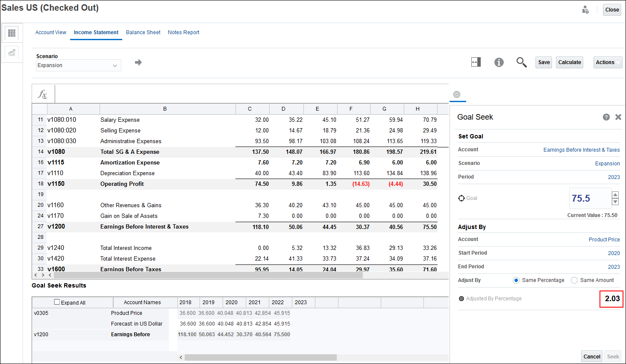Select the Same Amount radio button
This screenshot has width=626, height=364.
pyautogui.click(x=574, y=280)
